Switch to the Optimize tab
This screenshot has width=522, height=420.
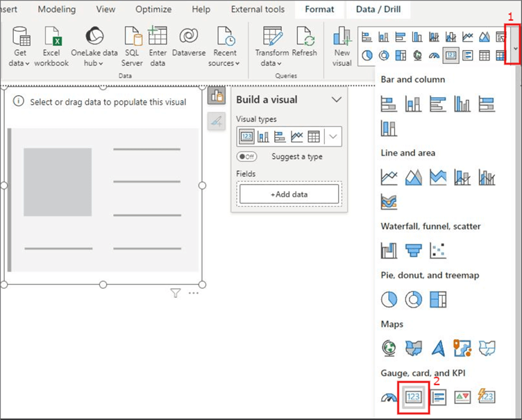point(153,10)
